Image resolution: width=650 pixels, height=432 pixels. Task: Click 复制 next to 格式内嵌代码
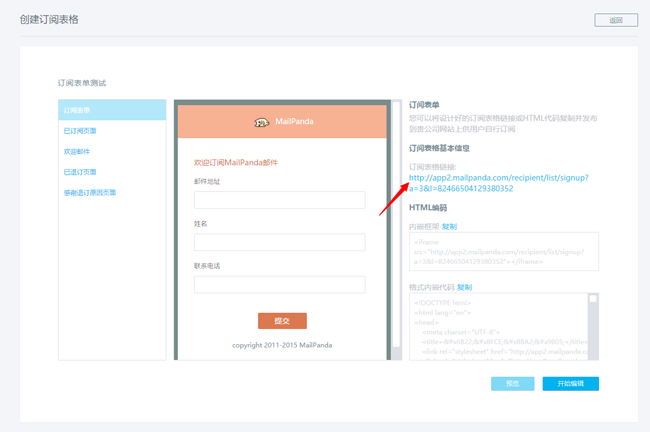464,287
